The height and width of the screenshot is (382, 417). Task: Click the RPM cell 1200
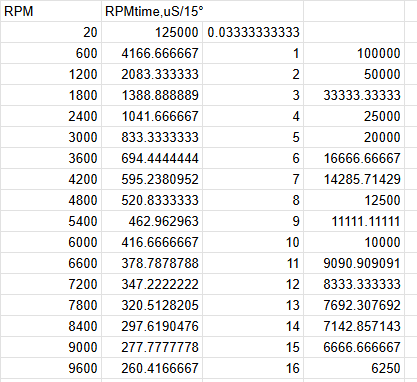coord(51,74)
